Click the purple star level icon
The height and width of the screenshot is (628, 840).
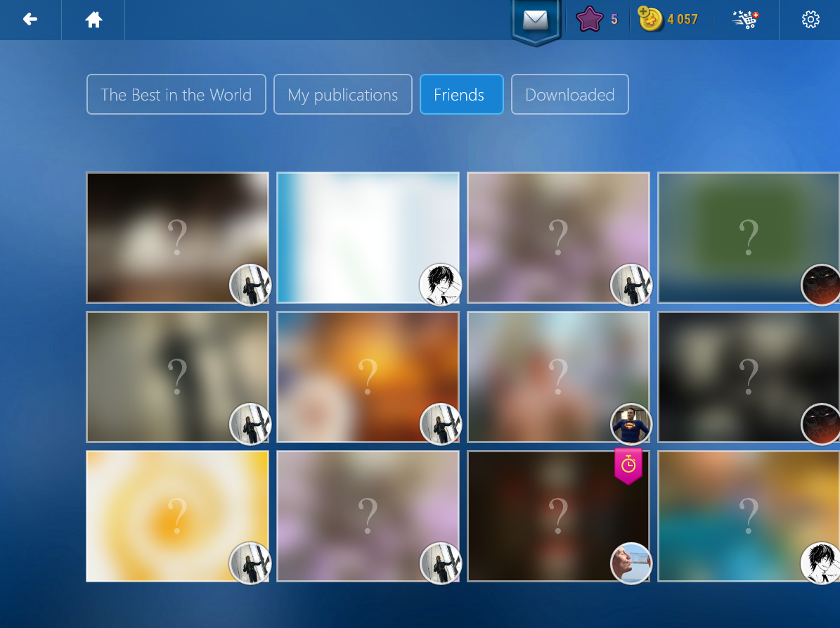click(x=589, y=20)
